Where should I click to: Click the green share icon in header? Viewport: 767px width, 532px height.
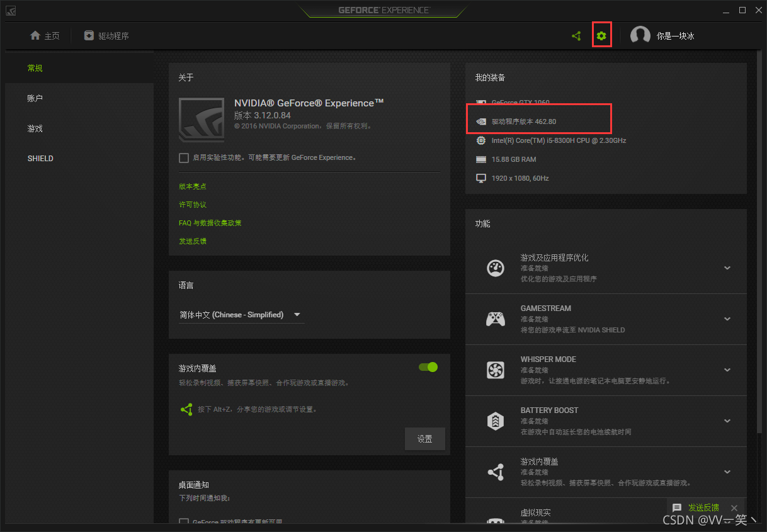pyautogui.click(x=576, y=36)
